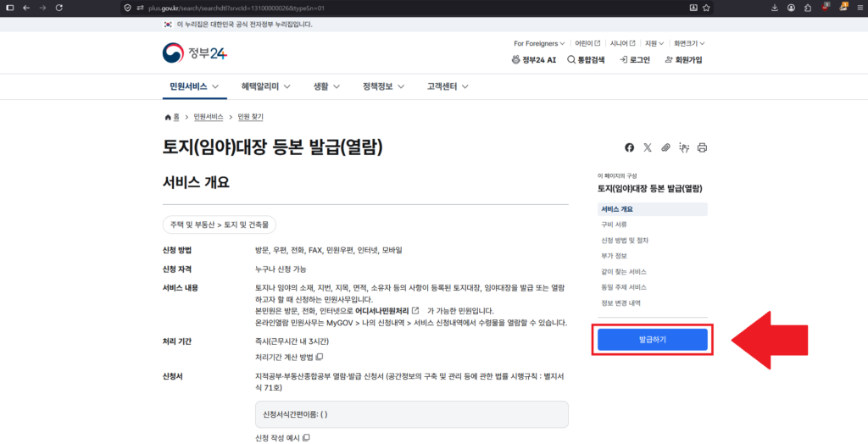The width and height of the screenshot is (868, 444).
Task: Expand 화면크기 dropdown
Action: point(689,43)
